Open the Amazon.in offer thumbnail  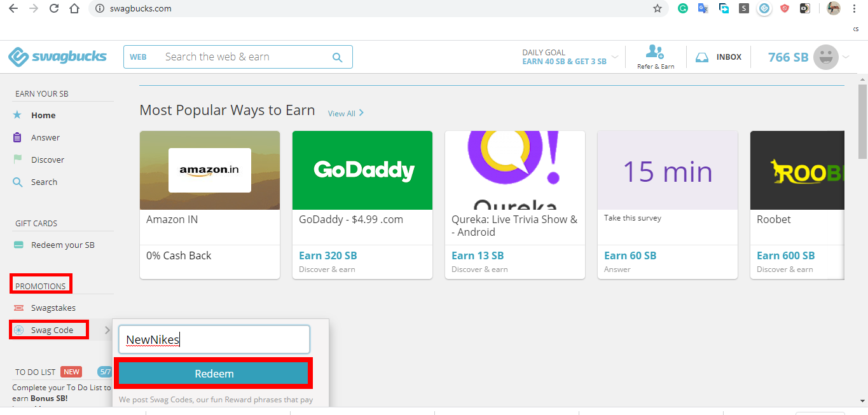[210, 170]
